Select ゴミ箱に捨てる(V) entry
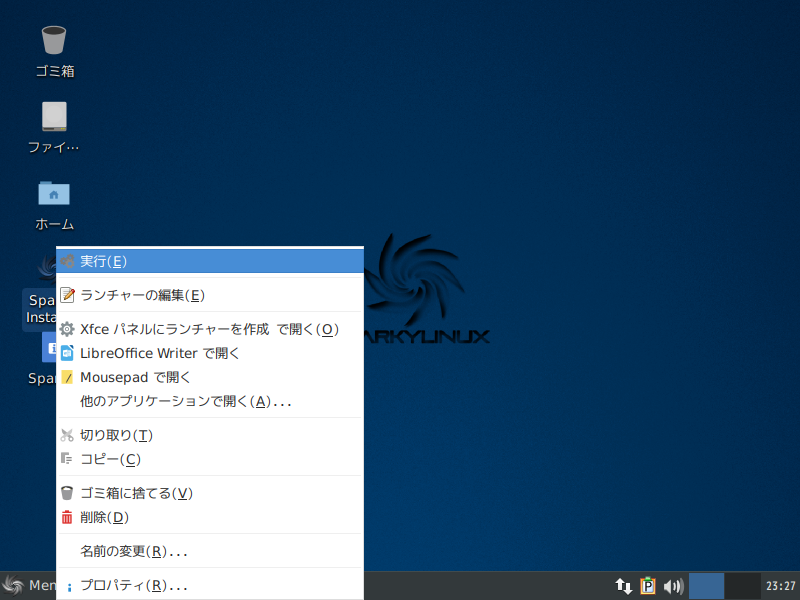800x600 pixels. (210, 493)
